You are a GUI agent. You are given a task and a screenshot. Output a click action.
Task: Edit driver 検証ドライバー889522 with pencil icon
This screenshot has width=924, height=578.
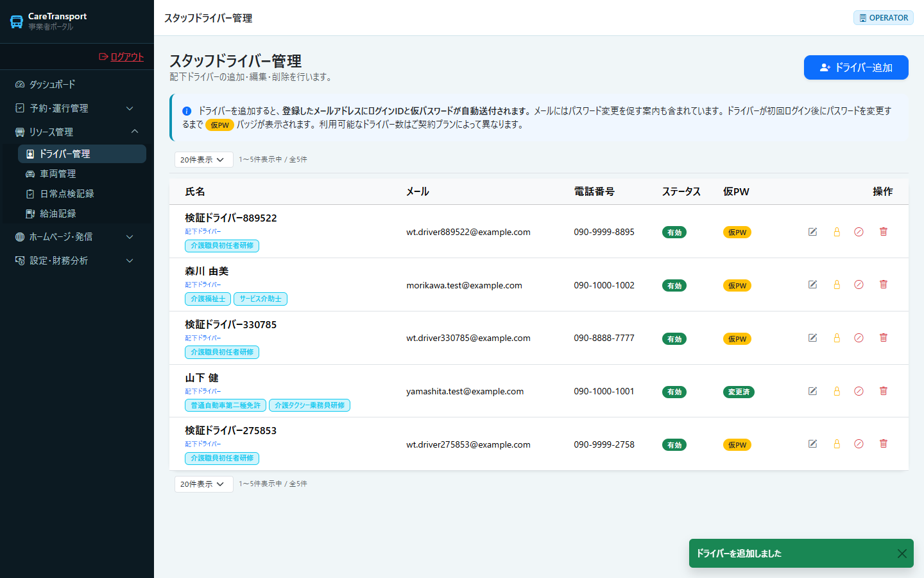812,232
